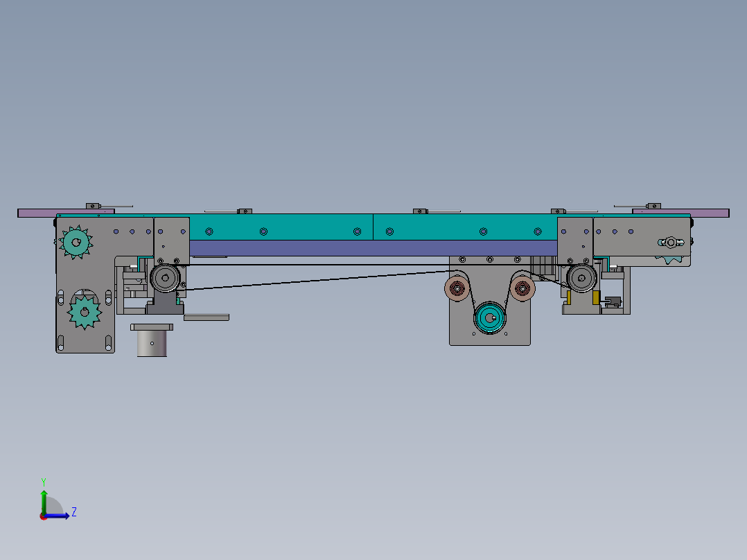
Task: Select the left purple end plate
Action: click(66, 213)
